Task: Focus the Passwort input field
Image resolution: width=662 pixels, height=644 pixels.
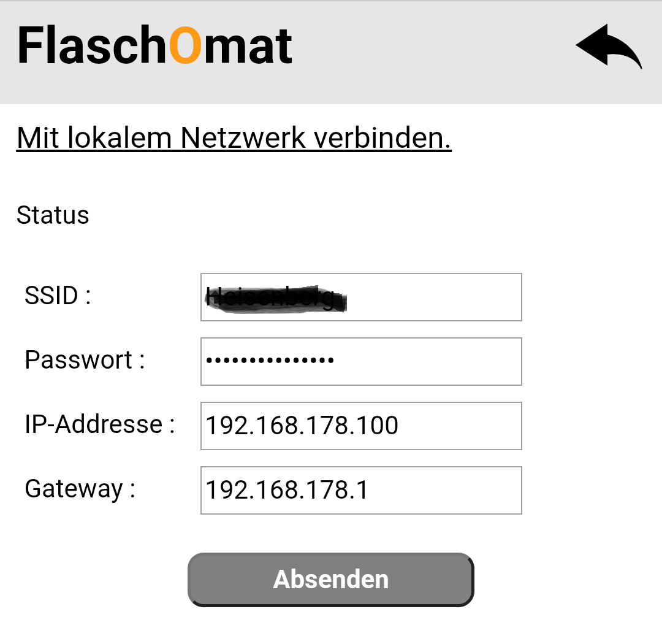Action: pyautogui.click(x=429, y=361)
